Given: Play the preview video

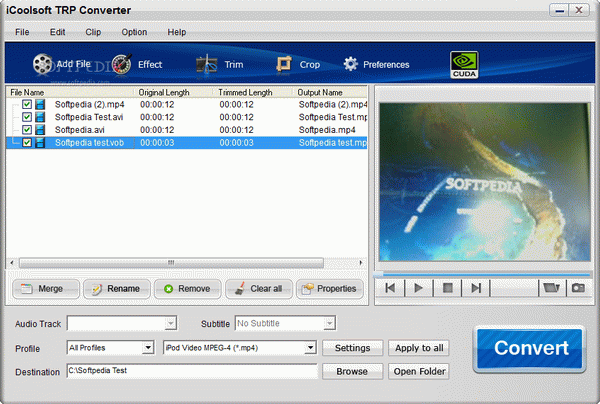Looking at the screenshot, I should click(x=419, y=288).
